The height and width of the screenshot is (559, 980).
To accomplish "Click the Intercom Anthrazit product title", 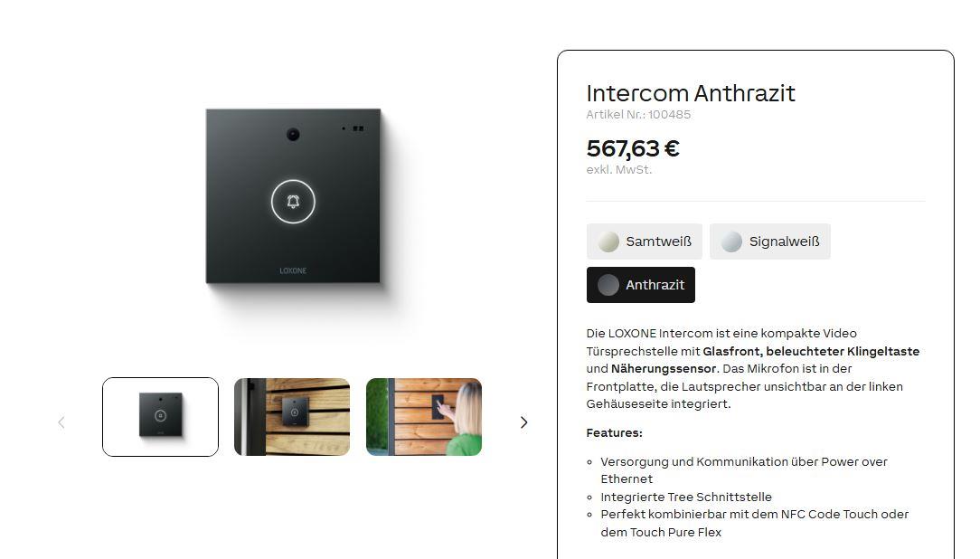I will pyautogui.click(x=691, y=93).
